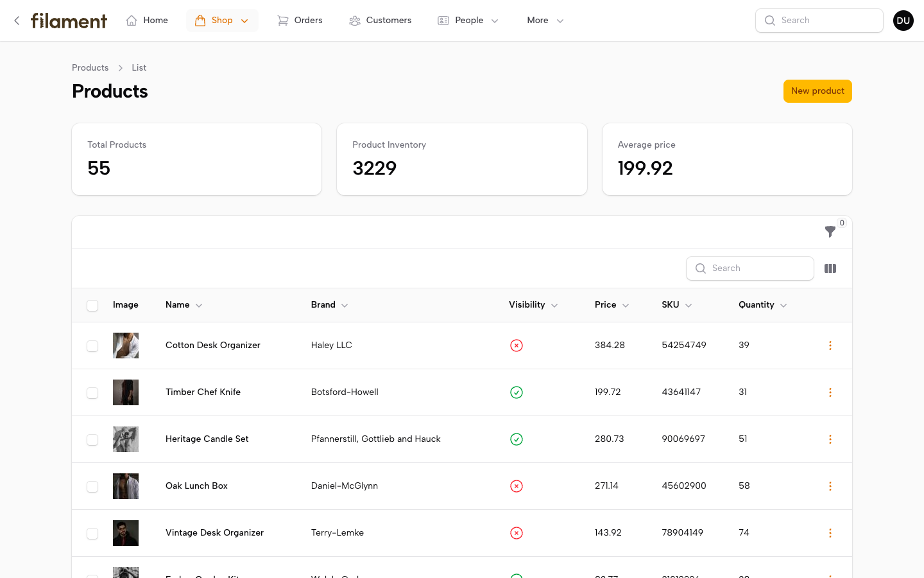Open actions menu for Timber Chef Knife
Image resolution: width=924 pixels, height=578 pixels.
pos(830,392)
